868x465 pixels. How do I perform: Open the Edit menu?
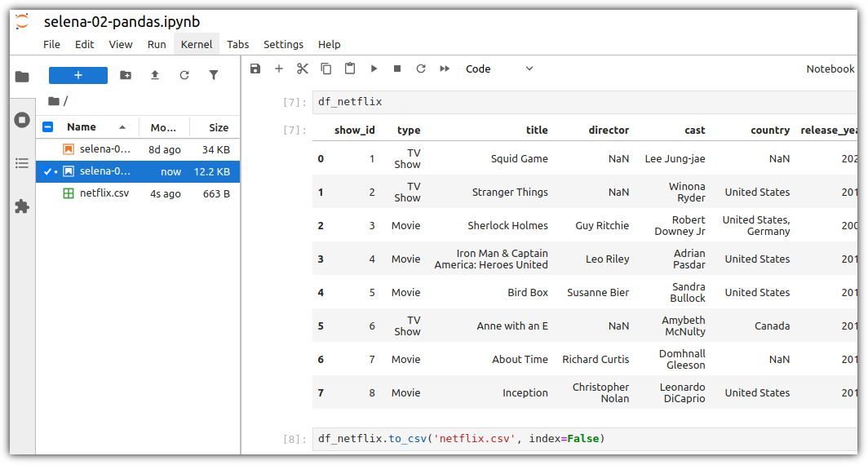(84, 44)
